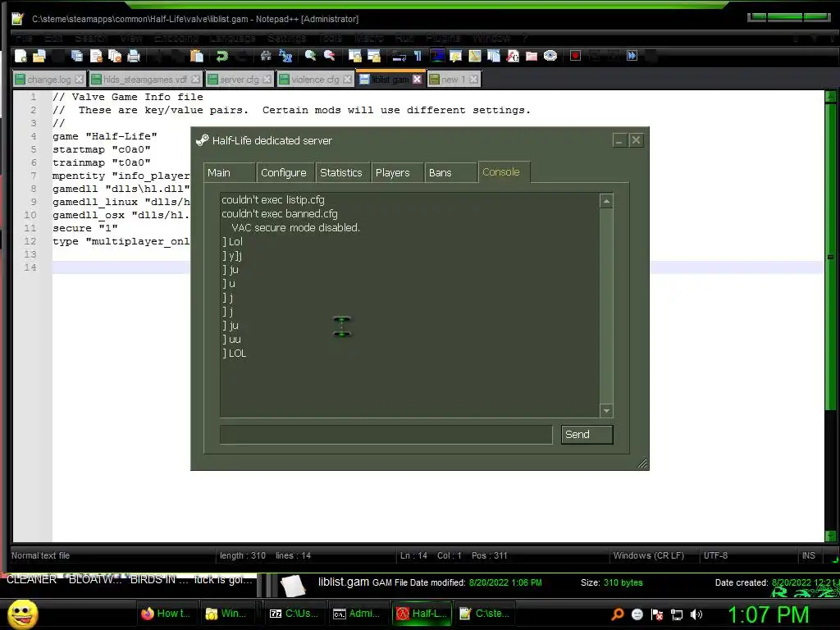Click the orange search tray icon
This screenshot has height=630, width=840.
coord(618,614)
